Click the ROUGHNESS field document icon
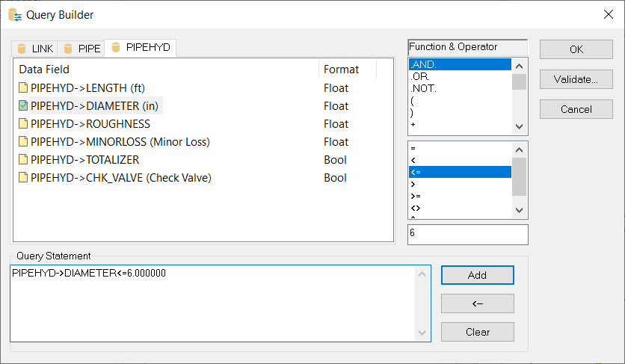This screenshot has width=625, height=364. click(23, 124)
